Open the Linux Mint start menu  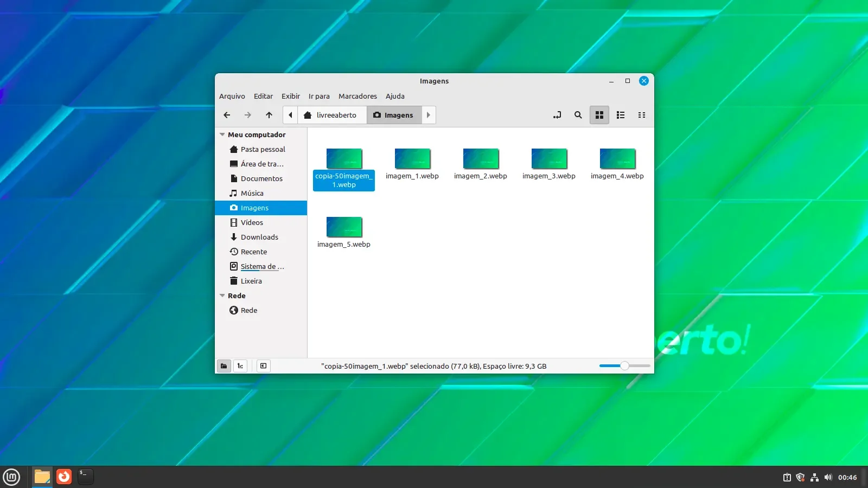(x=11, y=477)
